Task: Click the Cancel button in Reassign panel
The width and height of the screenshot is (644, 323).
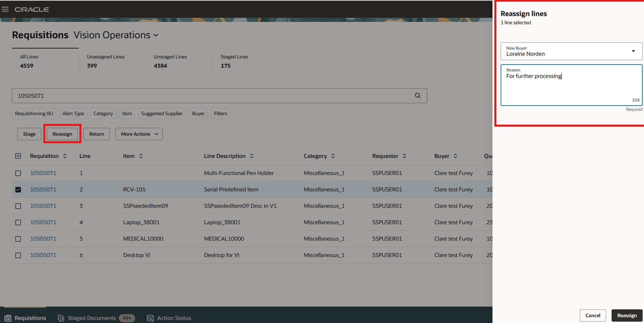Action: point(593,315)
